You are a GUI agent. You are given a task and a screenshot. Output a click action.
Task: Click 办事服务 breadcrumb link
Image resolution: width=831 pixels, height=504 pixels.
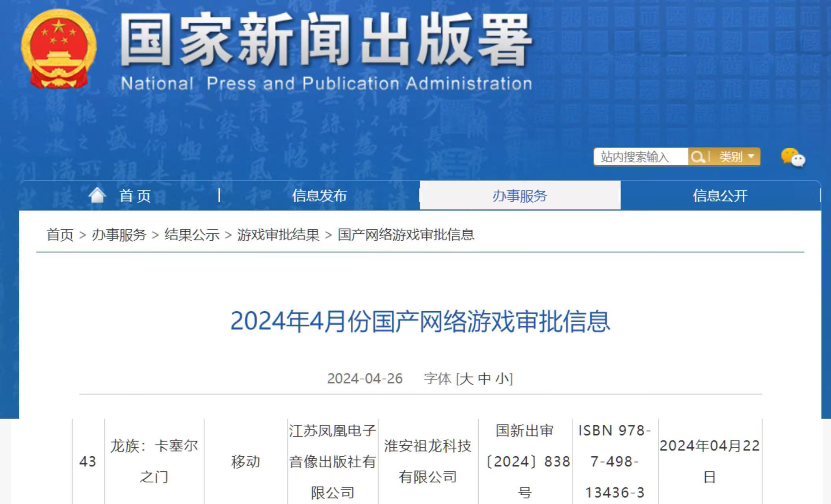[119, 235]
